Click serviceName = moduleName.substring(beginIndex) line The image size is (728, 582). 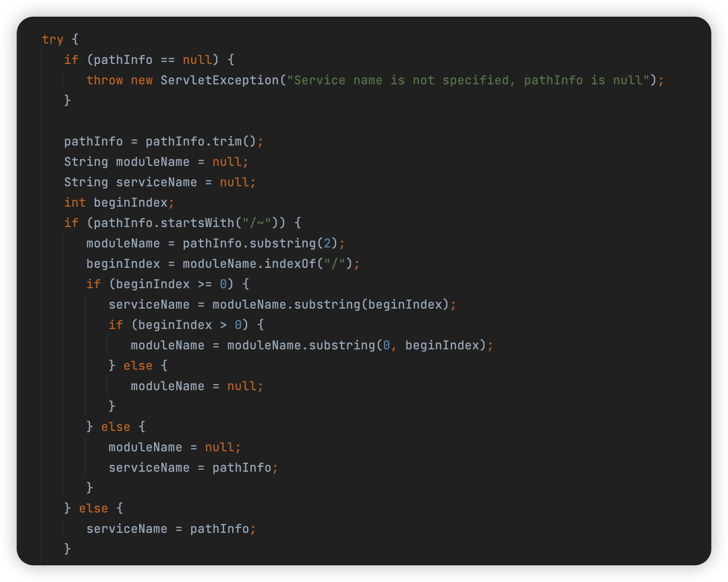(x=282, y=304)
